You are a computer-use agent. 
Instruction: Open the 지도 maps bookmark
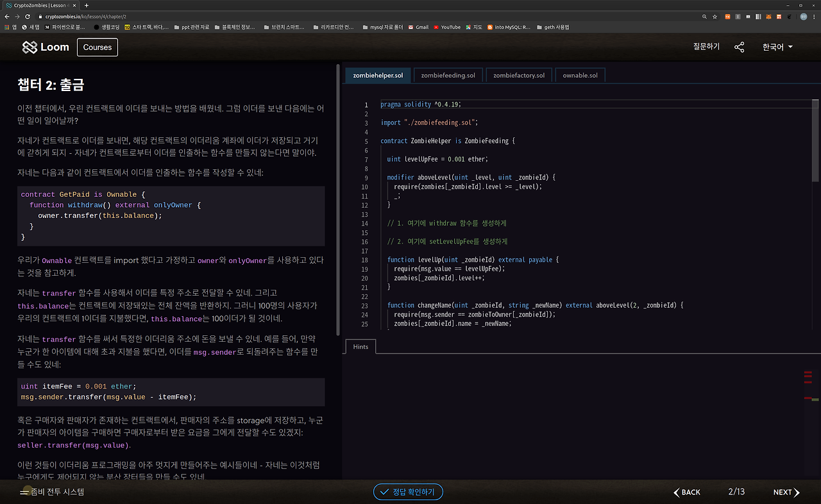pyautogui.click(x=473, y=27)
